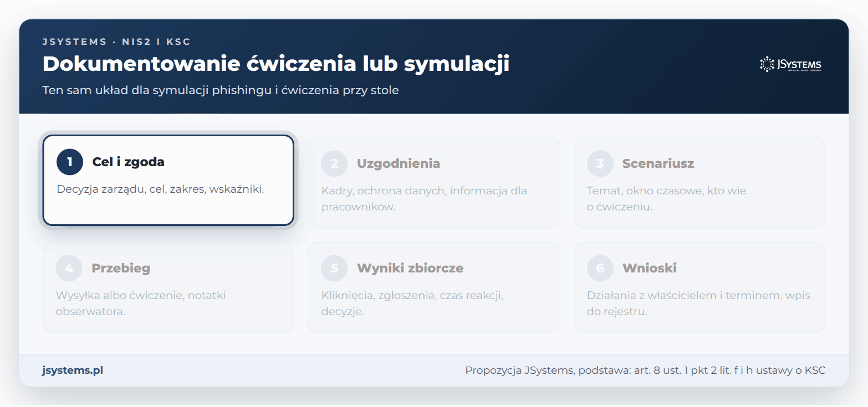Viewport: 868px width, 407px height.
Task: Click the "Wnioski" card title
Action: [650, 268]
